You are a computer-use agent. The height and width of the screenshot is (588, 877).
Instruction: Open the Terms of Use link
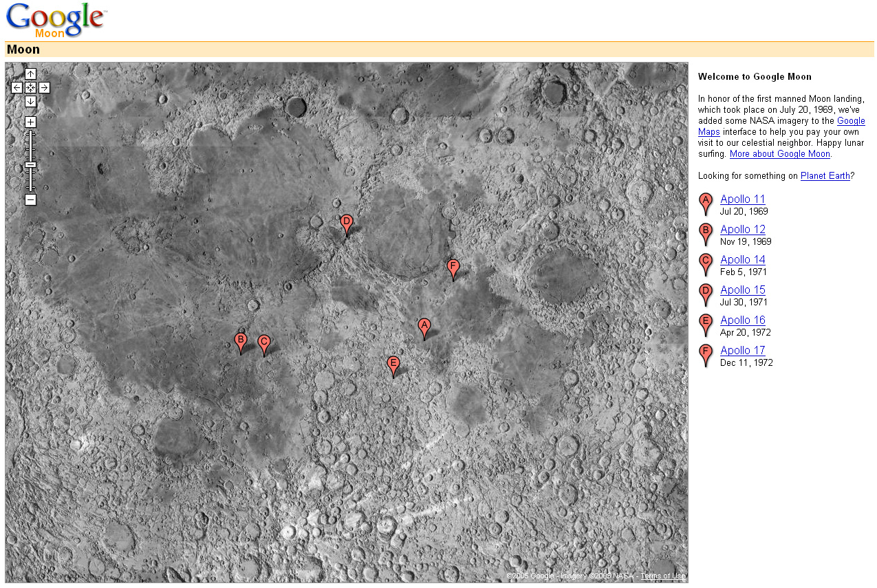pos(663,576)
